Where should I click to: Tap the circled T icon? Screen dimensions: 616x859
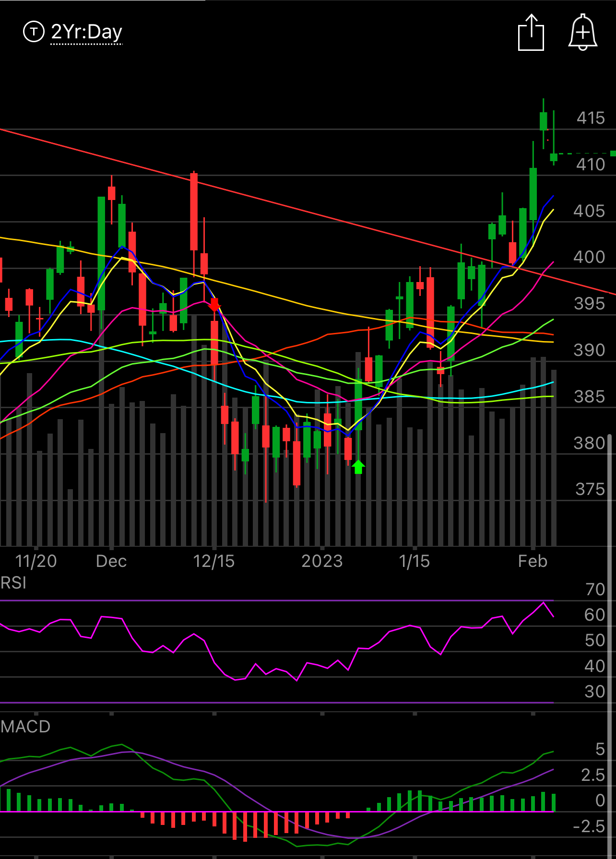click(x=34, y=32)
